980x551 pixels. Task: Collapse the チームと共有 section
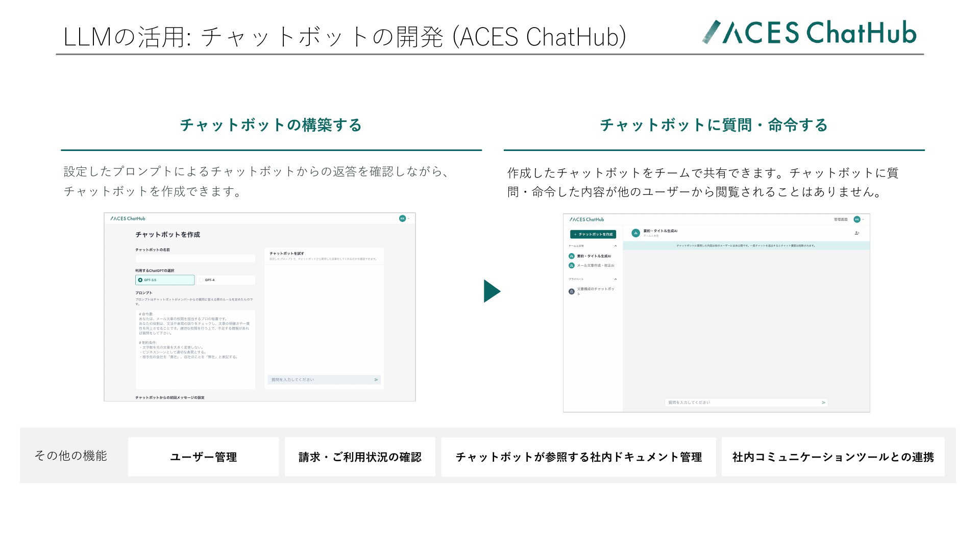pos(615,246)
